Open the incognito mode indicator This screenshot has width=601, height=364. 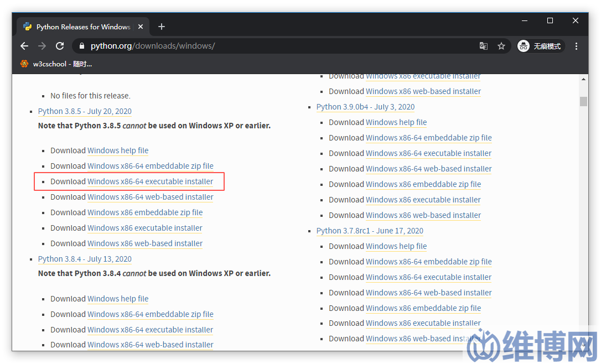541,46
